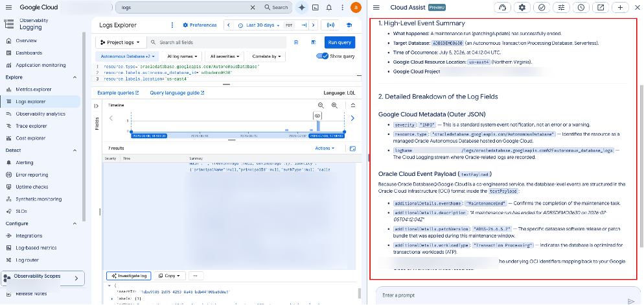Shift time range forward with right chevron
Viewport: 644px width, 305px height.
pos(314,25)
